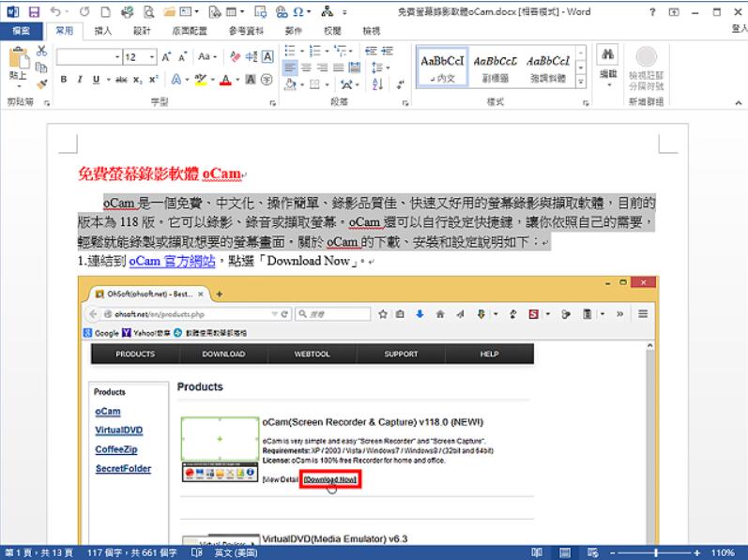
Task: Increase font size with the grow font icon
Action: pyautogui.click(x=166, y=57)
